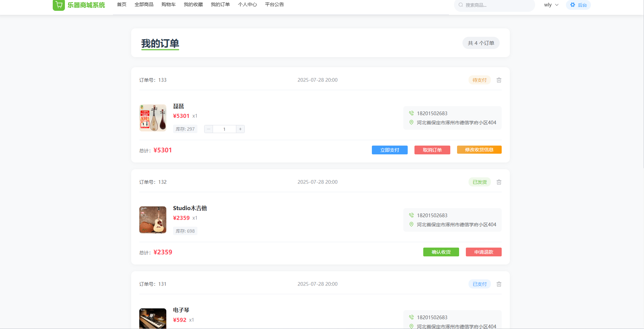This screenshot has width=644, height=329.
Task: Focus the 搜索商品 search field
Action: coord(497,5)
